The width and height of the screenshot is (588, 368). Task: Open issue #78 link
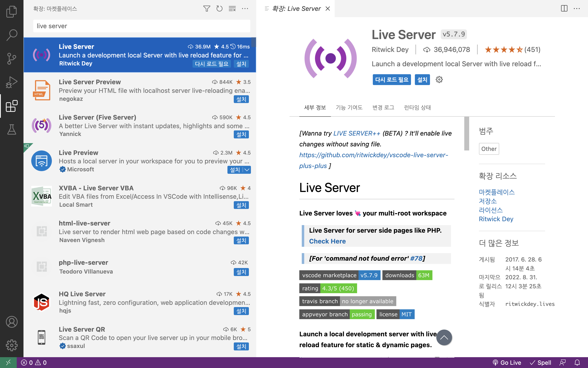416,258
